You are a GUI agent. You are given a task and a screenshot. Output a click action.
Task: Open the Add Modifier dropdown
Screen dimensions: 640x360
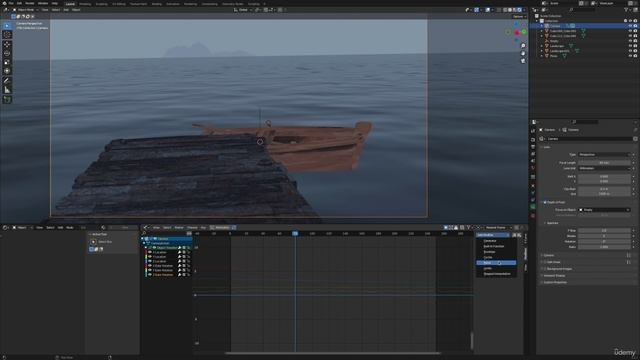(493, 235)
